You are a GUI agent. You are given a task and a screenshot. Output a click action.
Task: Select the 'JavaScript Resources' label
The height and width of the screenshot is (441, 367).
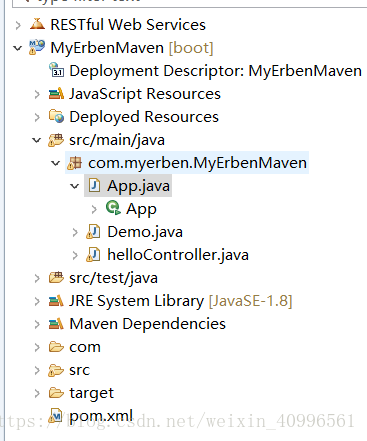(145, 94)
